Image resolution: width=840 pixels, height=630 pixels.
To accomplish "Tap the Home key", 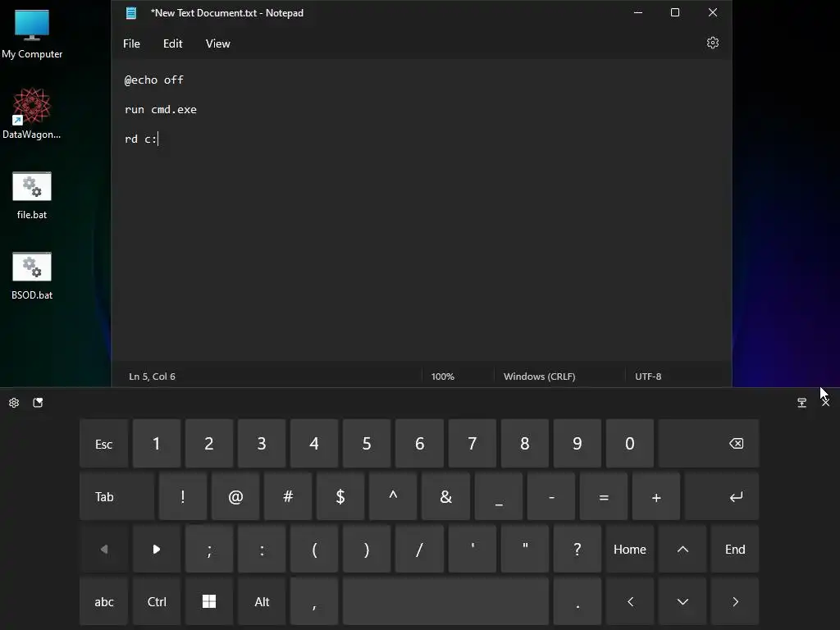I will (630, 549).
